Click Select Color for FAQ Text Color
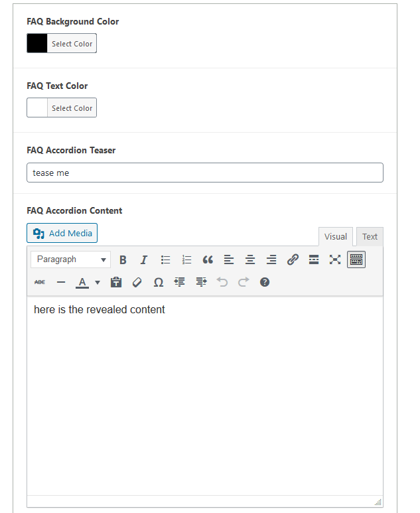Screen dimensions: 420x513 click(x=72, y=108)
